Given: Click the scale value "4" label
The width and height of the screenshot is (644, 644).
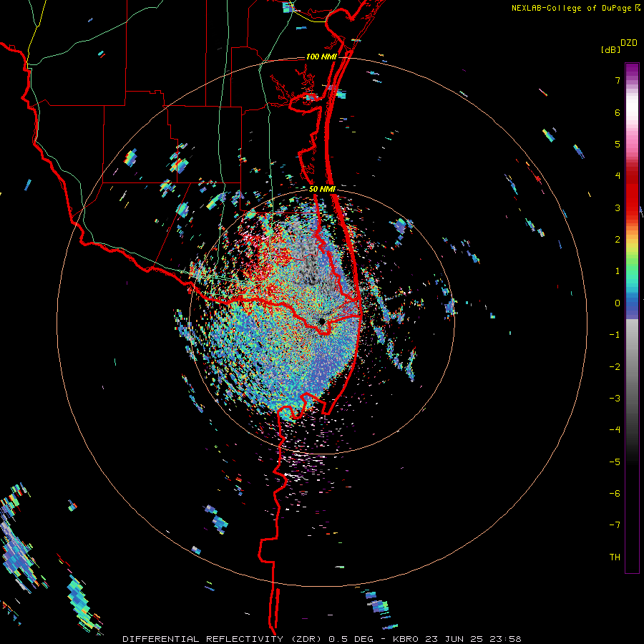Looking at the screenshot, I should [618, 176].
